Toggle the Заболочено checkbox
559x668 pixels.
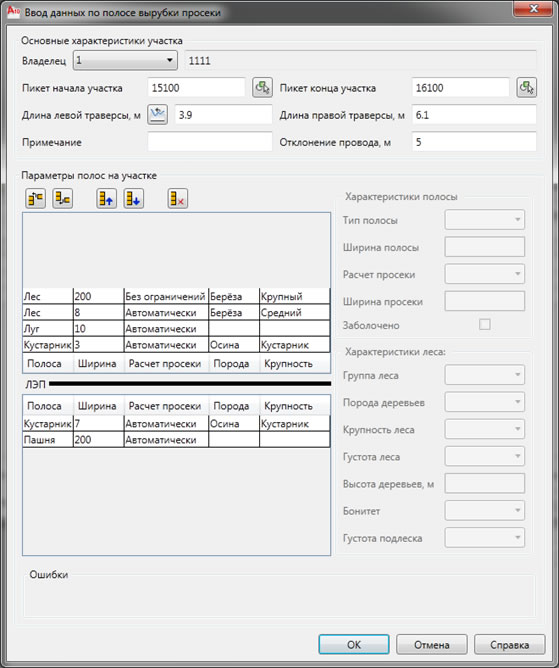[484, 325]
